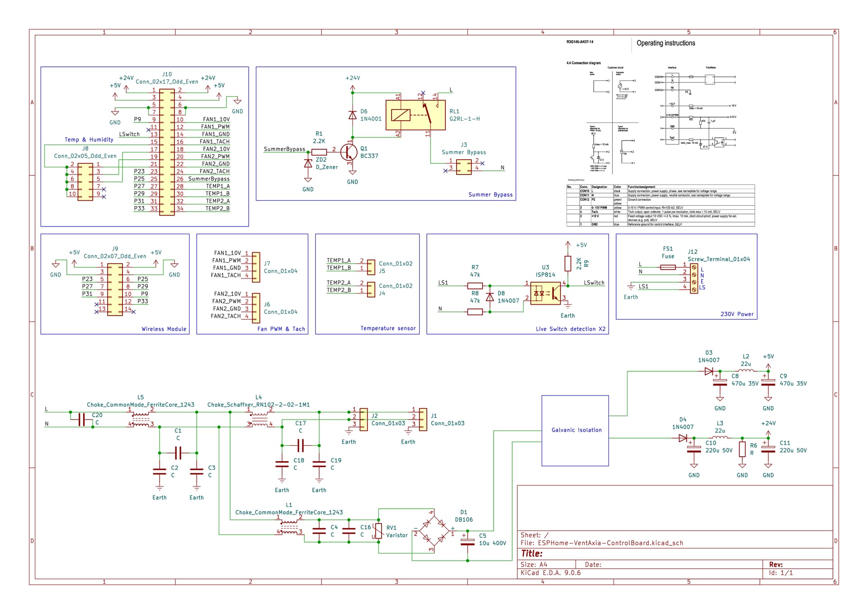The height and width of the screenshot is (614, 868).
Task: Click the RV1 Varistor symbol
Action: (378, 531)
